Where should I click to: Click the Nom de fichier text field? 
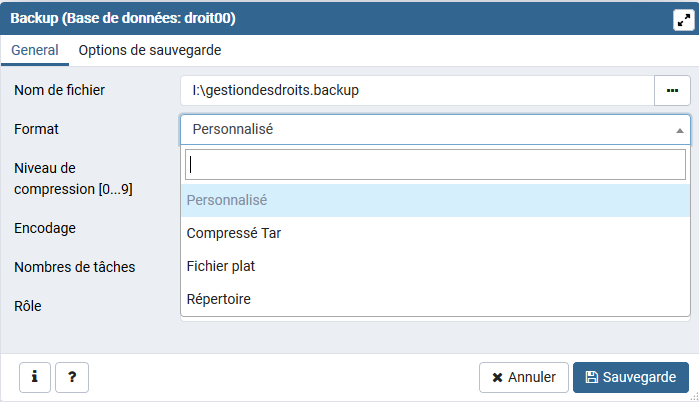(417, 90)
